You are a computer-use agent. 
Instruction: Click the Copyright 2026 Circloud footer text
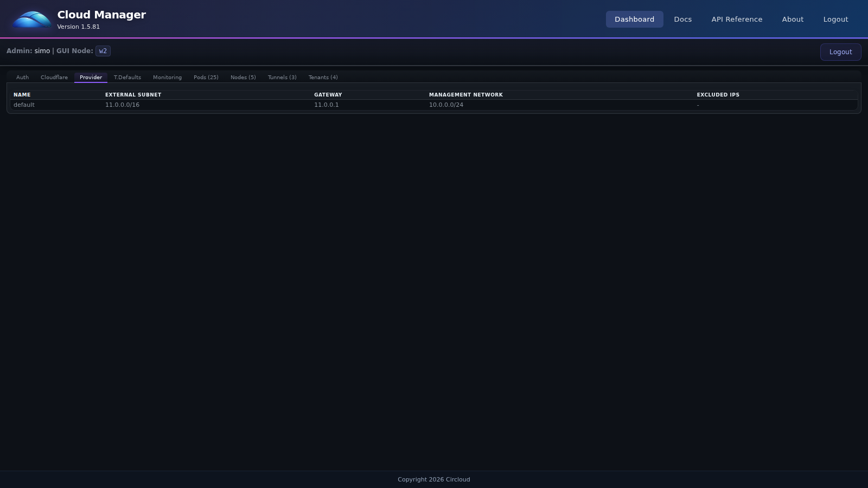(x=433, y=479)
